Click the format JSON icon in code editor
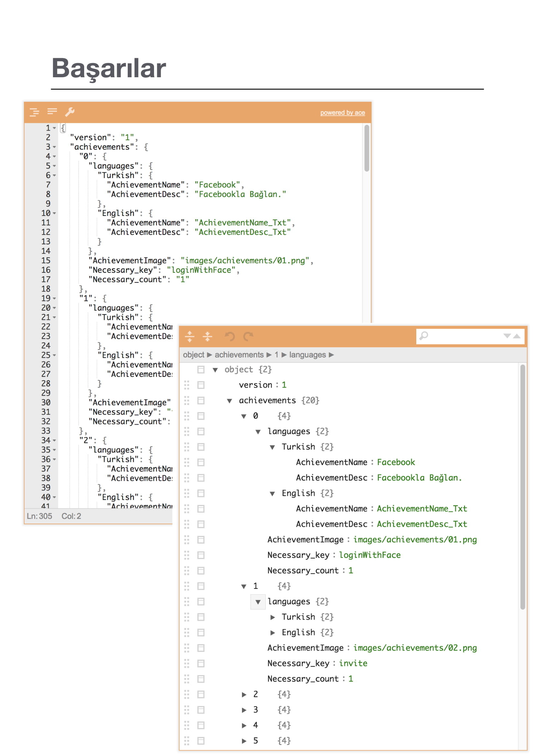Image resolution: width=535 pixels, height=756 pixels. (34, 112)
